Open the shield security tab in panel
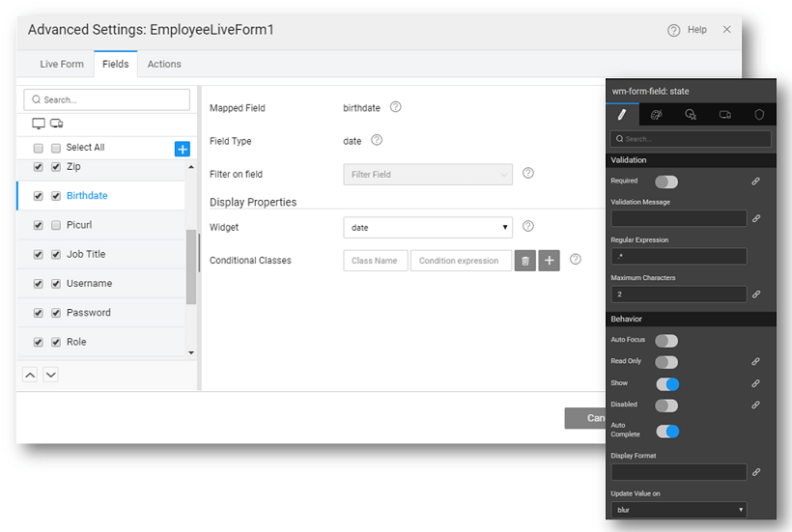792x532 pixels. click(759, 114)
